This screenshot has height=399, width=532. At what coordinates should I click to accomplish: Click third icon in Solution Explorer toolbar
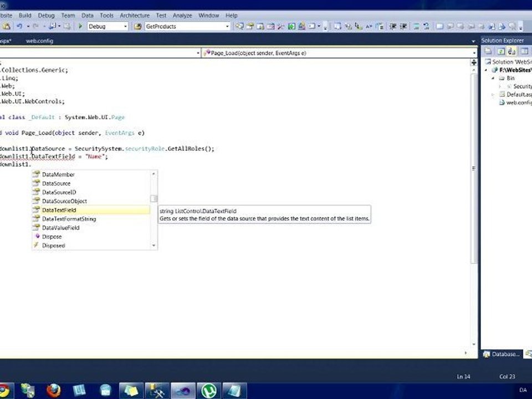(x=511, y=51)
